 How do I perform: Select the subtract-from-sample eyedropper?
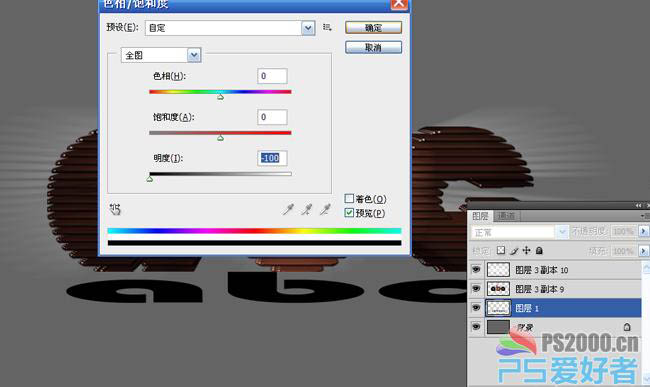(325, 210)
